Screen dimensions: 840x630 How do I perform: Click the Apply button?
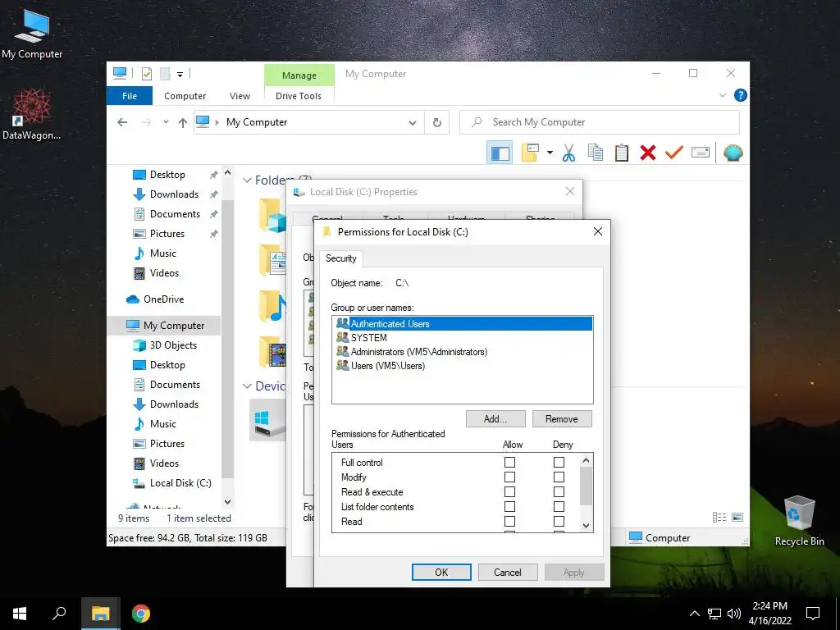(x=574, y=572)
